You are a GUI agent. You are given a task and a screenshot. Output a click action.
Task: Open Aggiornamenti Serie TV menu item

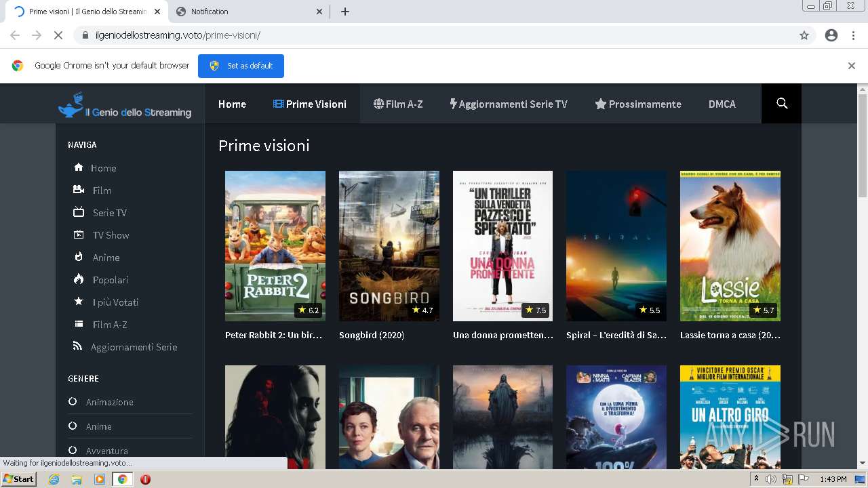coord(509,104)
